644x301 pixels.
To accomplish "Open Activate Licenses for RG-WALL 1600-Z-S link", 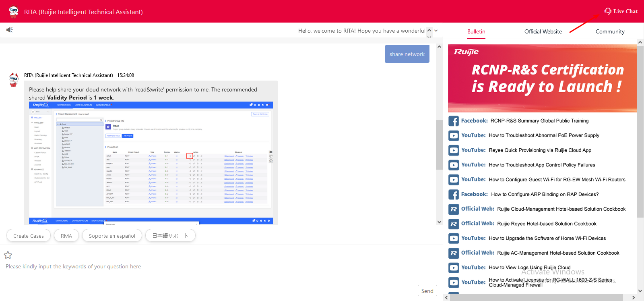I will coord(551,282).
